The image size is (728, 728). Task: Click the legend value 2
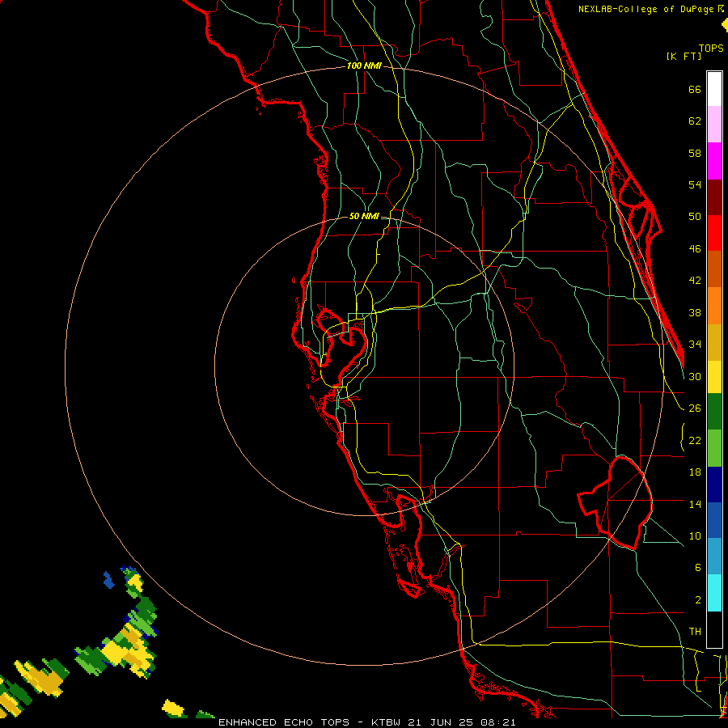697,599
